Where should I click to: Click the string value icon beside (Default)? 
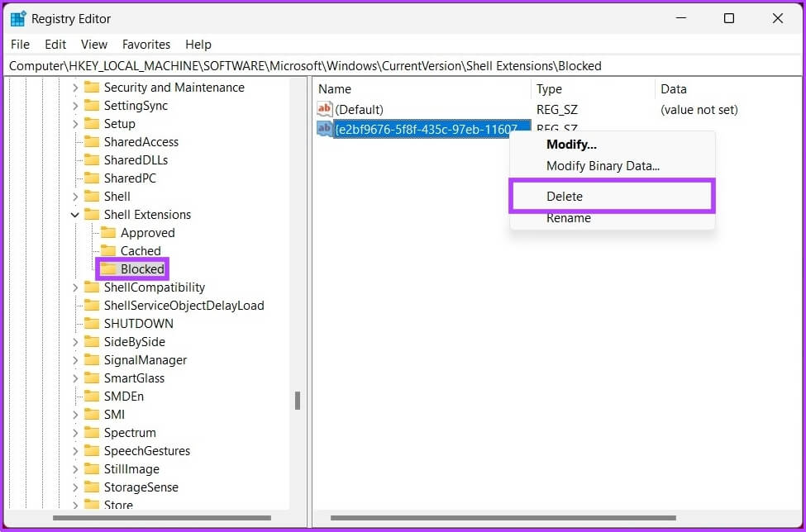(x=325, y=109)
